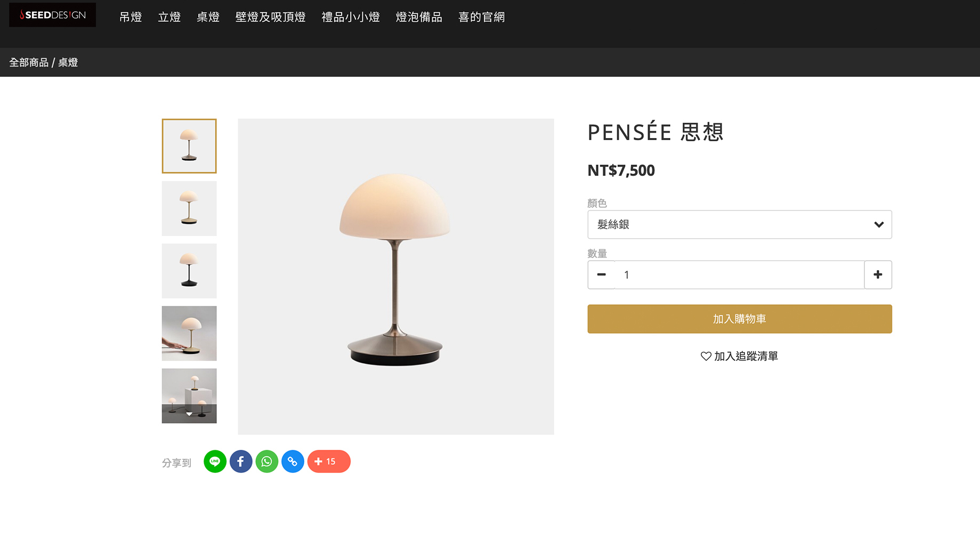Share product on Facebook
This screenshot has width=980, height=534.
coord(241,462)
